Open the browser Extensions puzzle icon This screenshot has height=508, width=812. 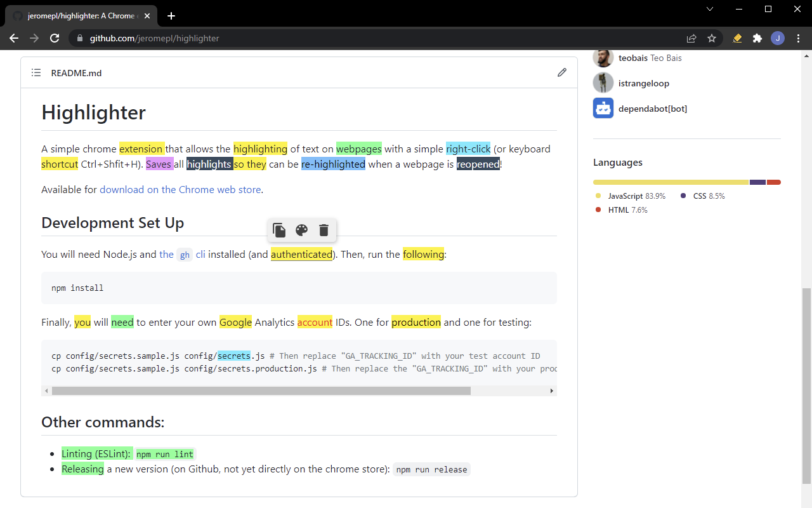click(757, 38)
